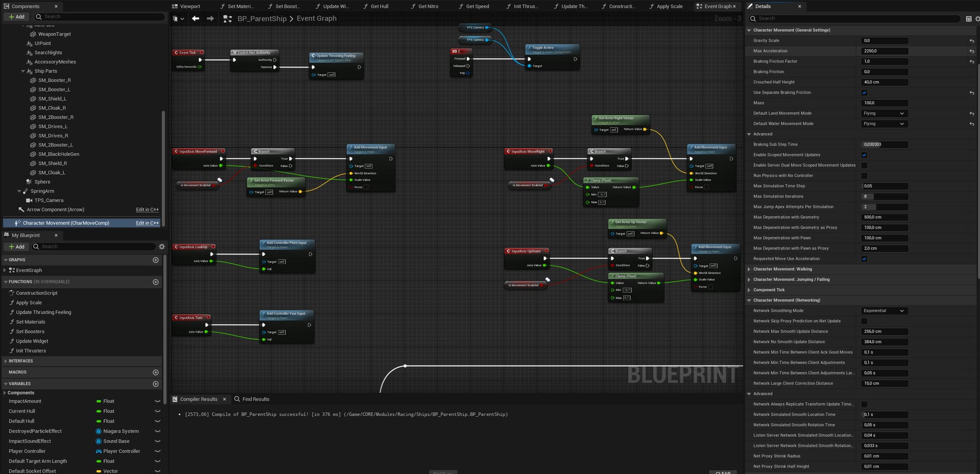This screenshot has height=474, width=980.
Task: Collapse Character Movement (General Settings) section
Action: pyautogui.click(x=749, y=30)
